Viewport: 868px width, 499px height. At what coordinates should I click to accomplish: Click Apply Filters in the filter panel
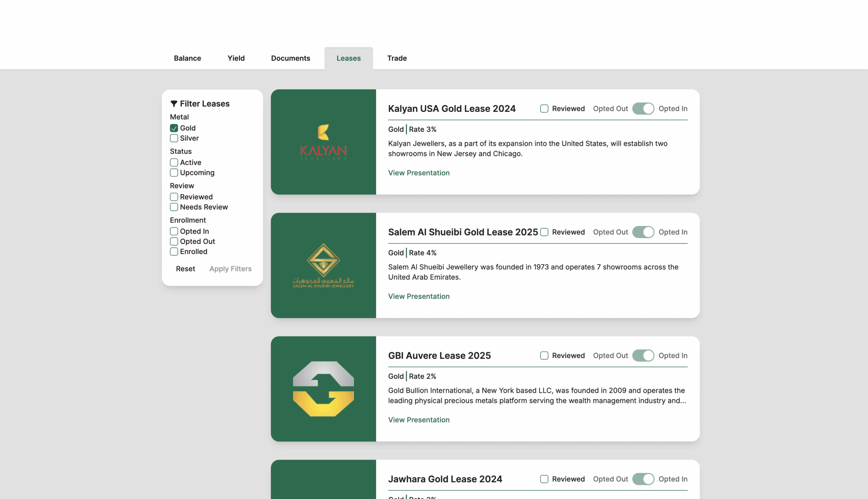tap(230, 269)
